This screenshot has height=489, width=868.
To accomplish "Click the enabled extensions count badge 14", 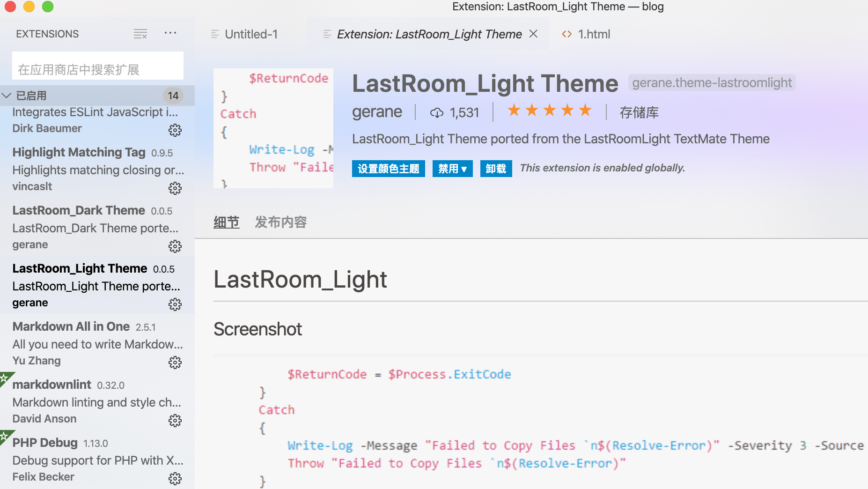I will tap(173, 96).
